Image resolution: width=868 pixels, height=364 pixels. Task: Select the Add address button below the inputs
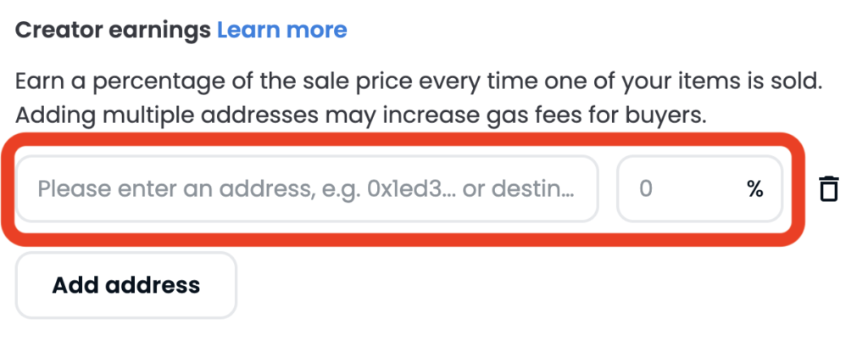point(126,285)
